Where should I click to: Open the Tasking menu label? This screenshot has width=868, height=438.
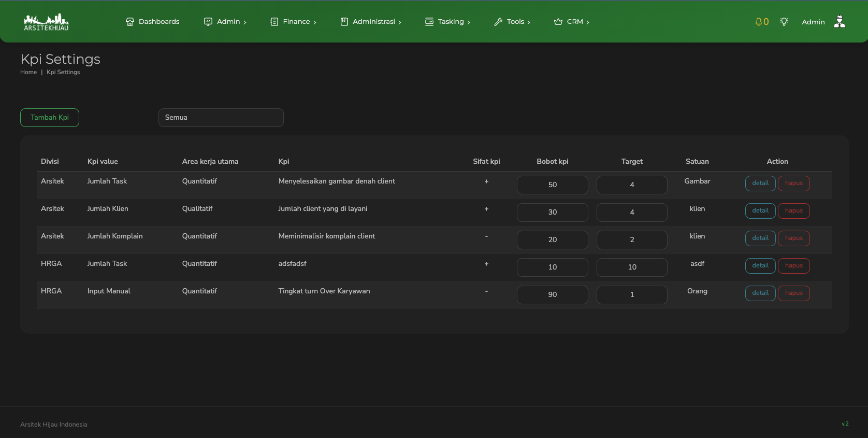[x=451, y=22]
